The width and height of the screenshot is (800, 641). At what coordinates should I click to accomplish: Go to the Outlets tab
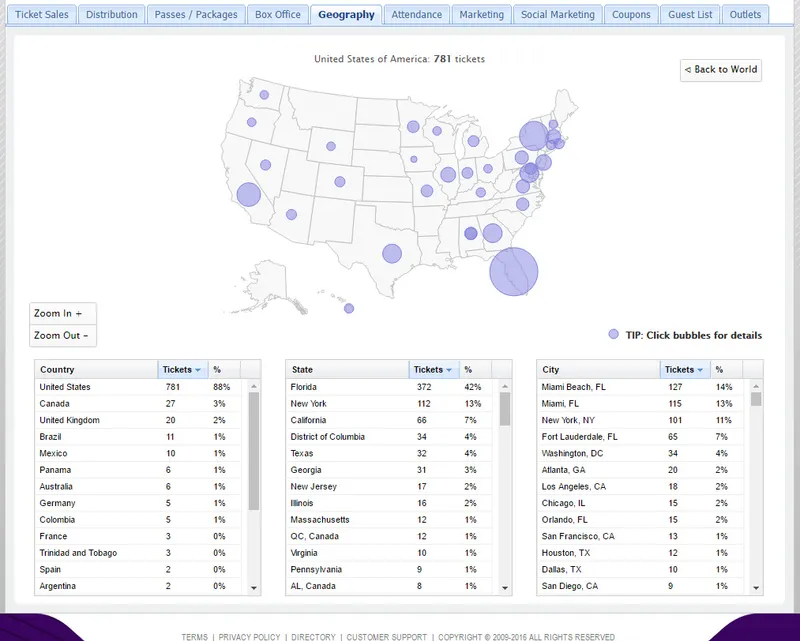(x=745, y=14)
